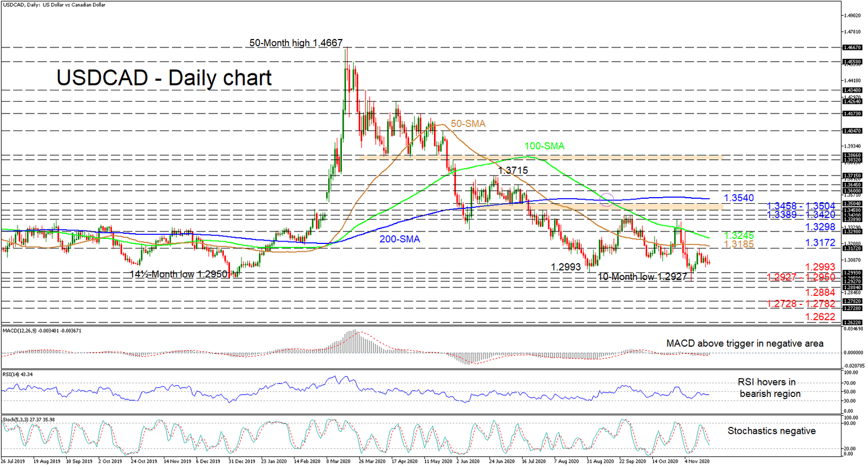Click the 14½-Month low 1.2950 annotation
Viewport: 868px width, 467px height.
(x=179, y=274)
